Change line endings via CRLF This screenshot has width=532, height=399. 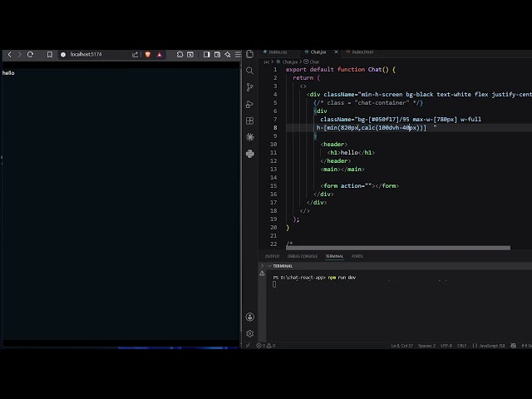pyautogui.click(x=461, y=346)
